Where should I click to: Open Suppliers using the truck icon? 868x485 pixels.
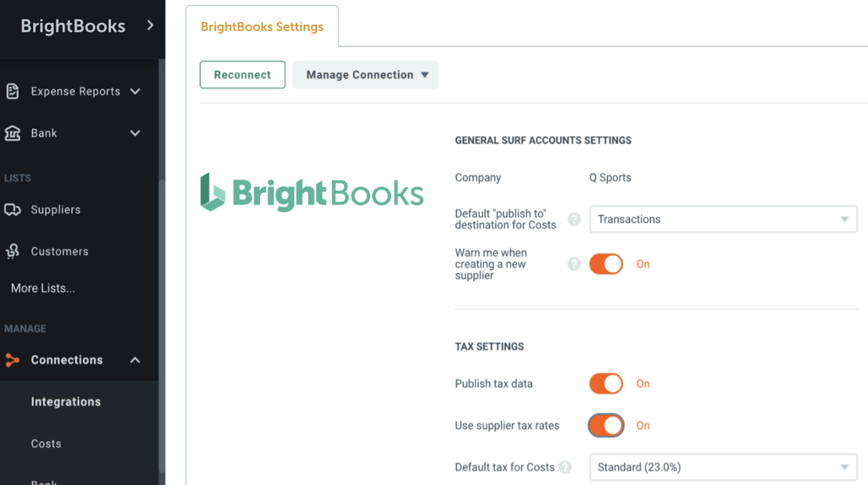[x=12, y=210]
